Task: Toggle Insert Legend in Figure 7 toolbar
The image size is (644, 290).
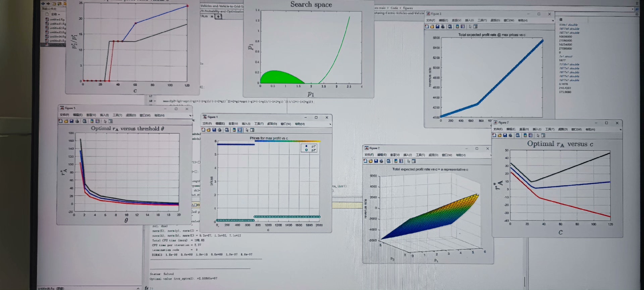Action: [530, 135]
